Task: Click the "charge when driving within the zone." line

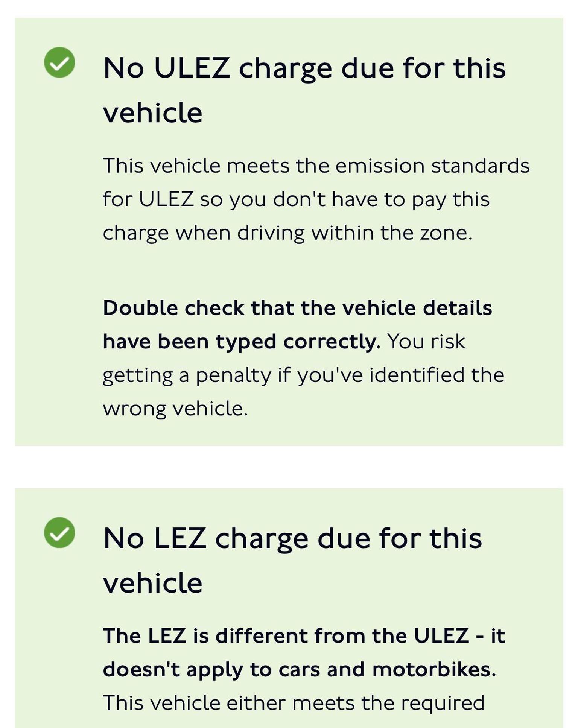Action: click(287, 233)
